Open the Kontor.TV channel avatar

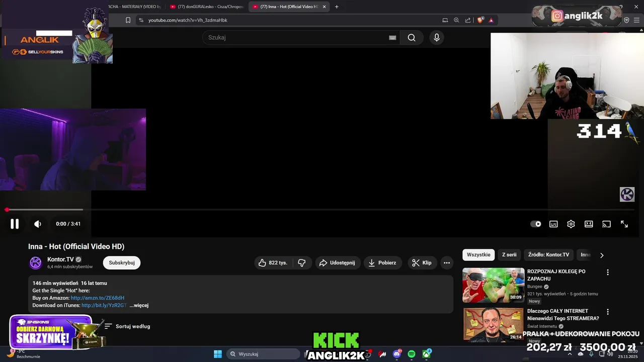36,263
